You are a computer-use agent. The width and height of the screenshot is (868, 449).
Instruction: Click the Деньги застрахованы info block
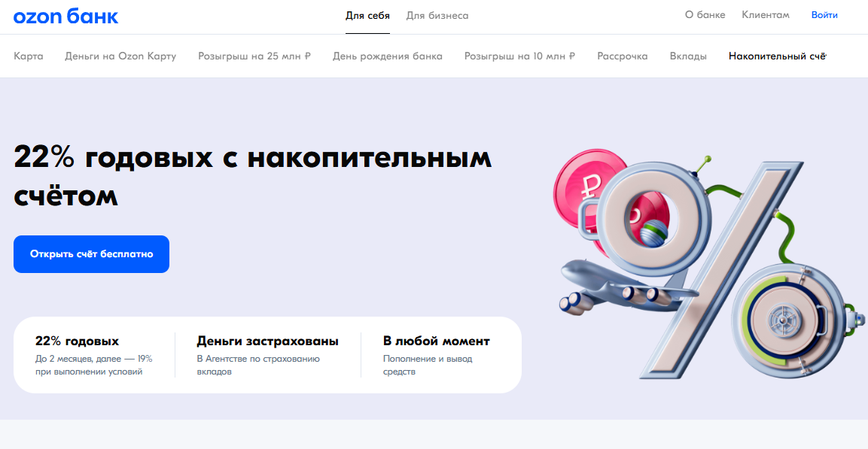coord(267,355)
